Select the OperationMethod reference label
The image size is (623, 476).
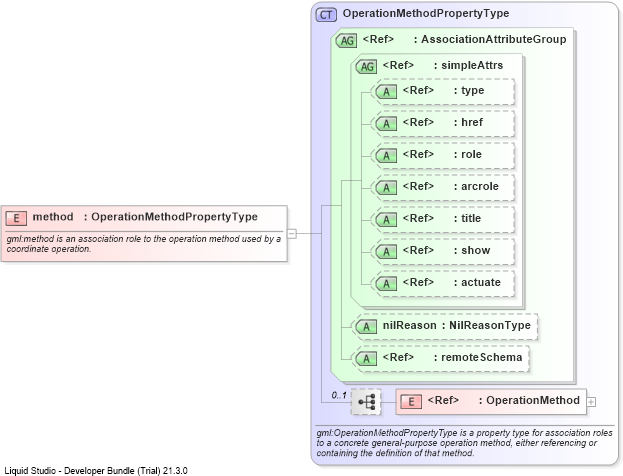tap(533, 401)
